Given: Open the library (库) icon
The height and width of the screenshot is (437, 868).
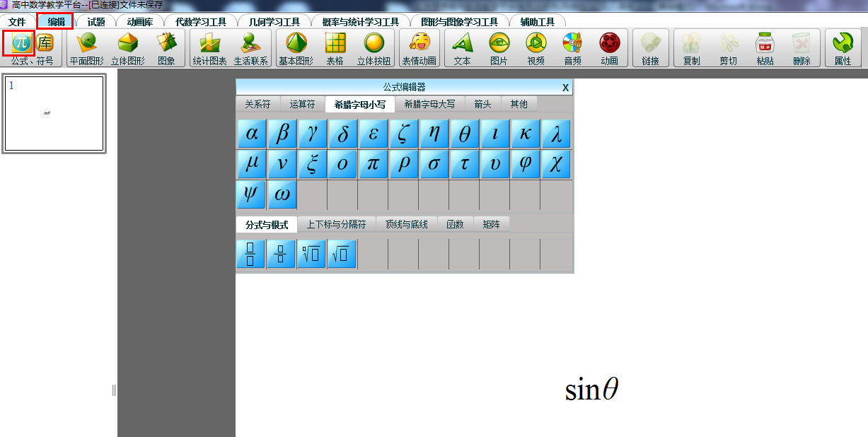Looking at the screenshot, I should click(x=45, y=43).
